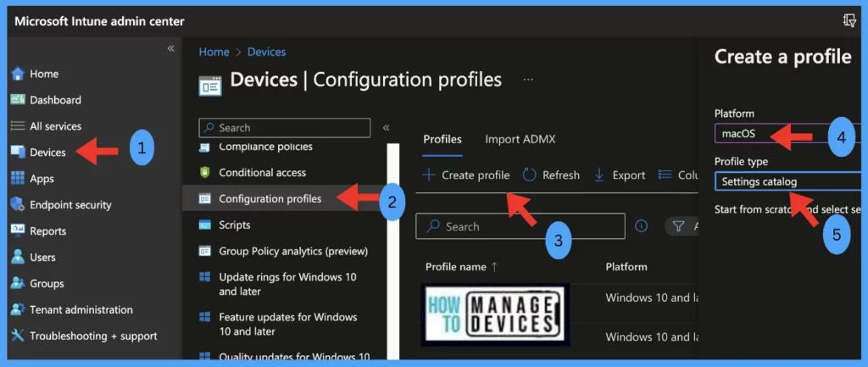Image resolution: width=868 pixels, height=367 pixels.
Task: Click the Devices page header icon
Action: [210, 86]
